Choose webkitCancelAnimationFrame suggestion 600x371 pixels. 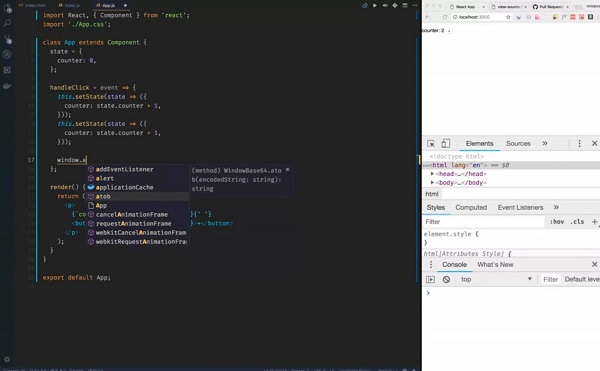tap(138, 233)
